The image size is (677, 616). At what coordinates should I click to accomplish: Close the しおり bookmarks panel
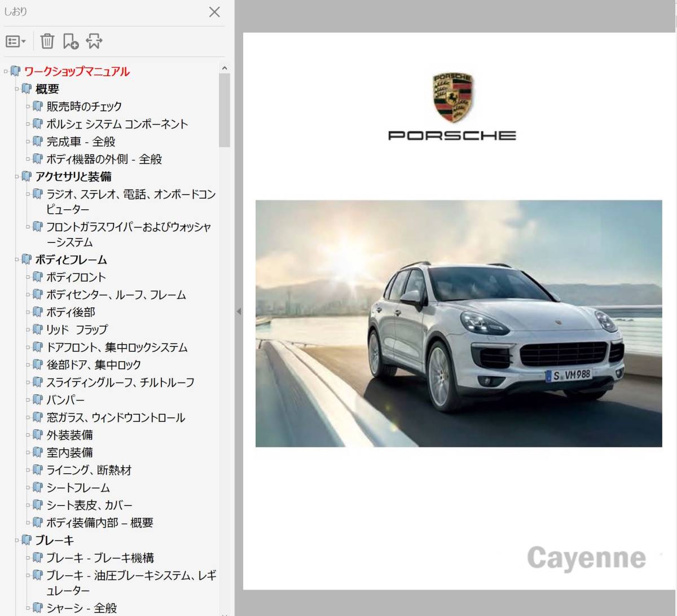214,12
